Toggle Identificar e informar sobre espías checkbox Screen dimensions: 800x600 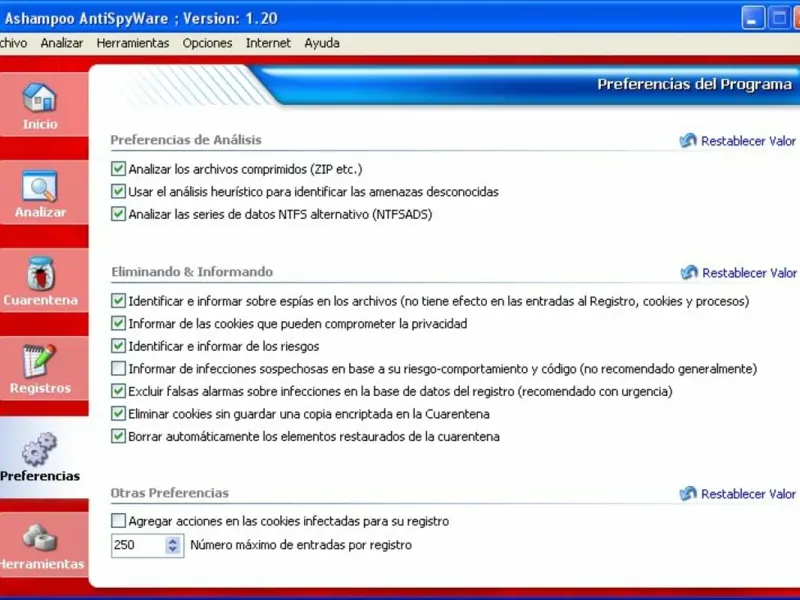pos(118,301)
